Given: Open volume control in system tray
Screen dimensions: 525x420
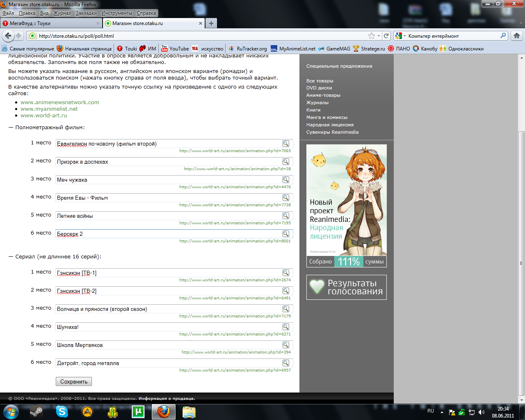Looking at the screenshot, I should click(x=482, y=412).
